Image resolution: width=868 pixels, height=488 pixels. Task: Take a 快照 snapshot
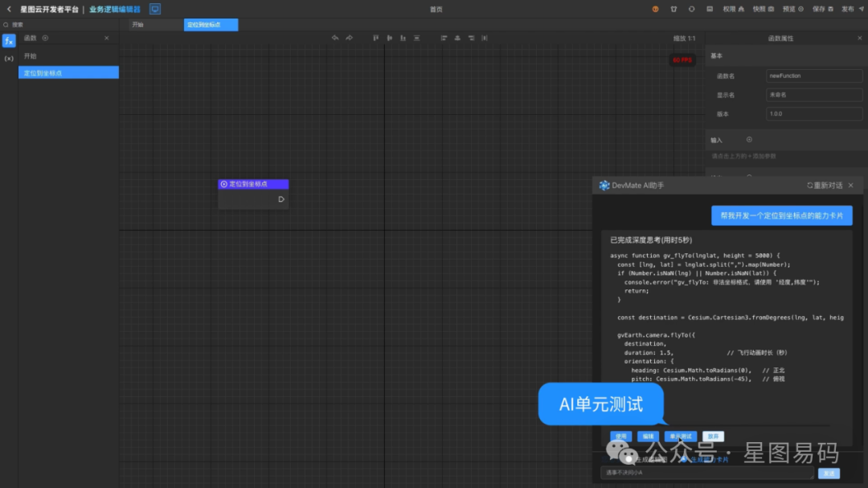[x=764, y=9]
